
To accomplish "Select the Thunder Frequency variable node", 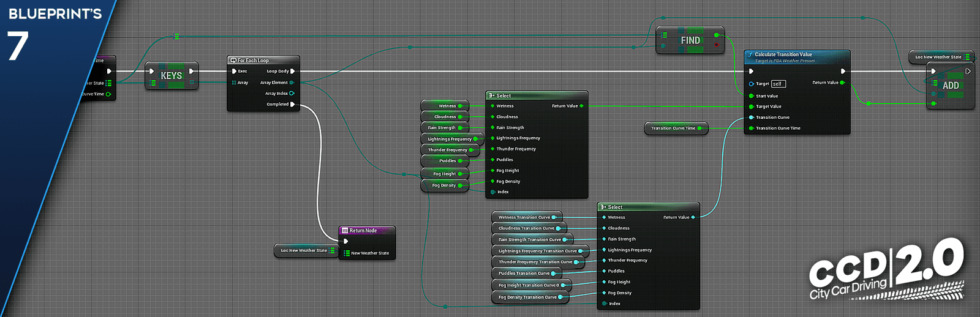I will point(451,150).
